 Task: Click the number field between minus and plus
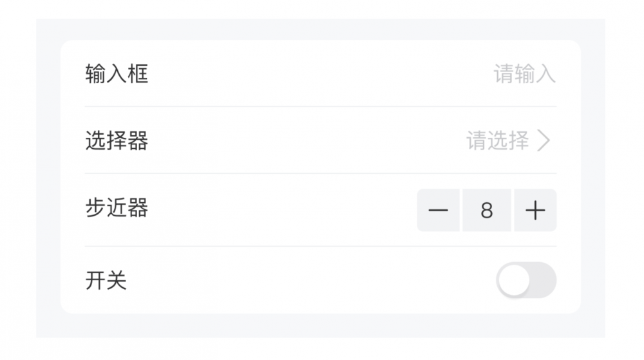(x=487, y=211)
